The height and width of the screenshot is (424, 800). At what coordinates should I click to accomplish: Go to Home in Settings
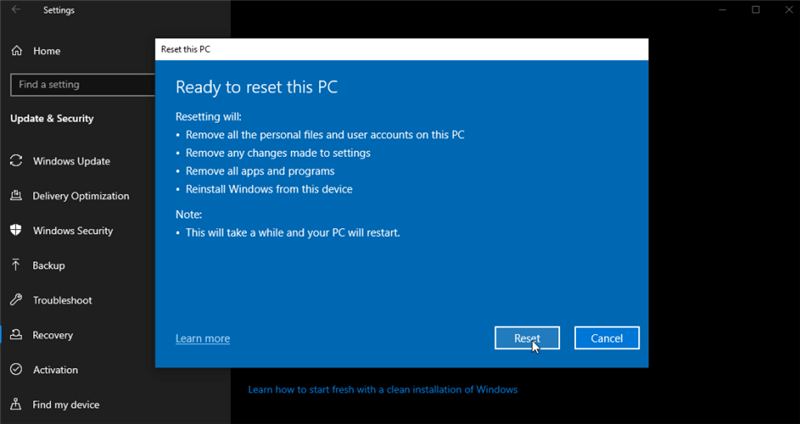[x=47, y=51]
